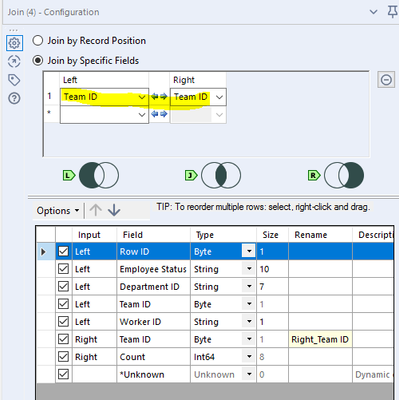Select Join by Record Position radio button

(38, 41)
